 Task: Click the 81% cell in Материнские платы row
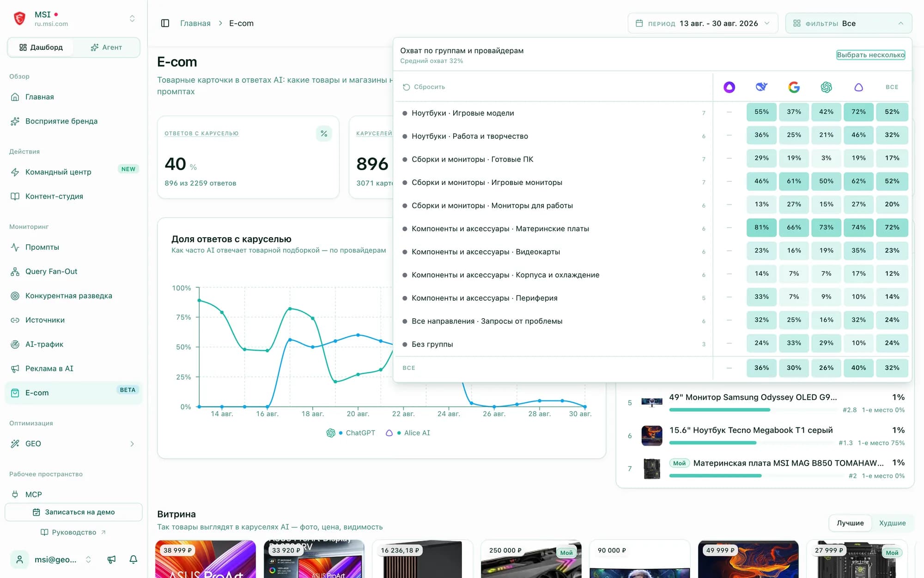point(762,228)
